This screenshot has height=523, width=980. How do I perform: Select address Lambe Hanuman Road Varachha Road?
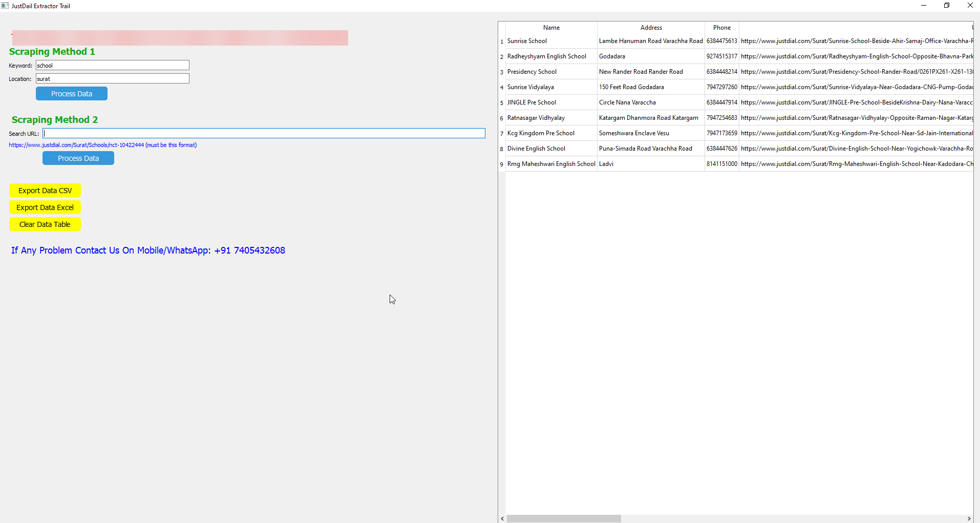[651, 41]
